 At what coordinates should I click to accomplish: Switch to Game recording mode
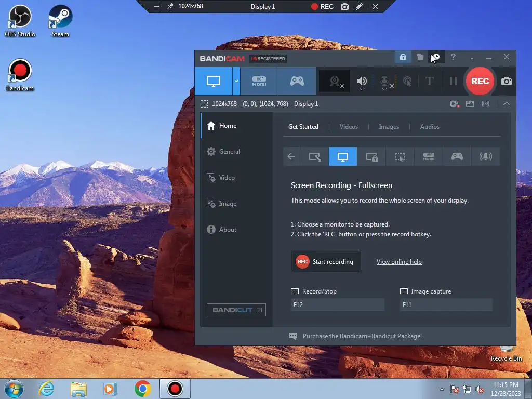click(x=297, y=81)
